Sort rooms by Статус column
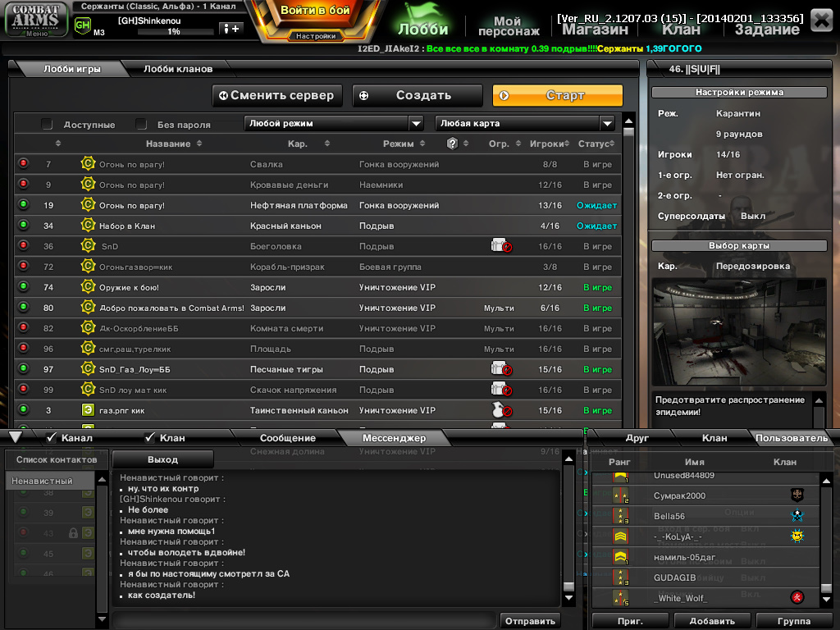 coord(596,144)
